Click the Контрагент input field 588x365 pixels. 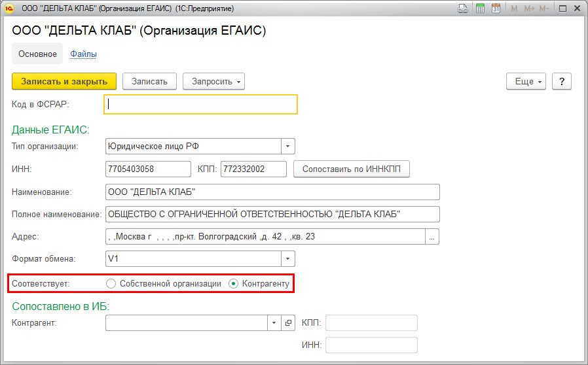(187, 322)
